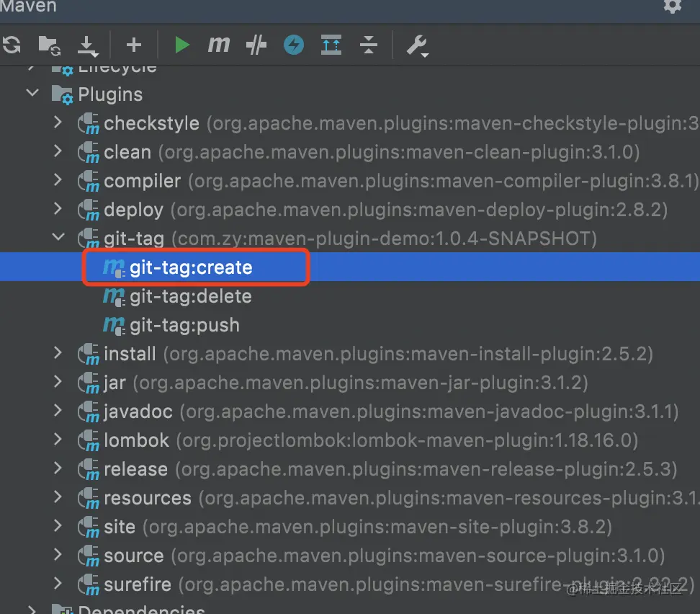Collapse all tree nodes
The height and width of the screenshot is (614, 700).
(368, 45)
